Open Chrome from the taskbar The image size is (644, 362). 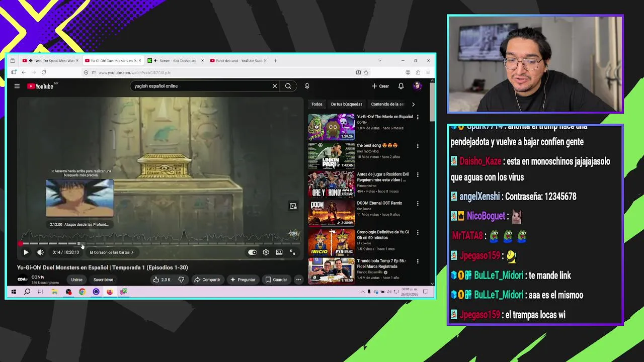pyautogui.click(x=82, y=292)
